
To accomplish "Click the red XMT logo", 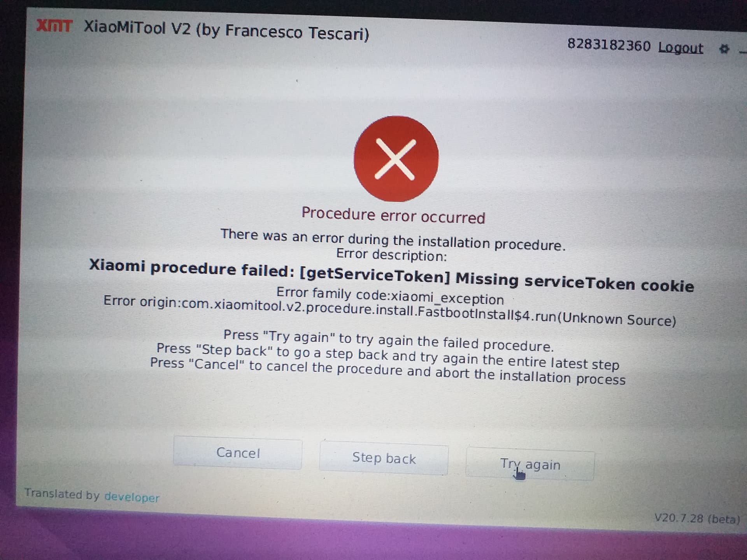I will tap(54, 26).
